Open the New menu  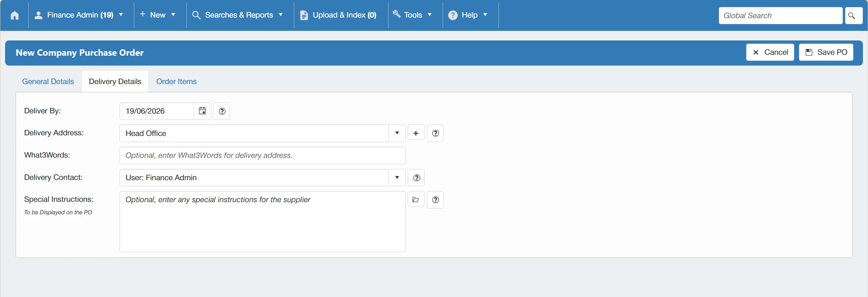point(158,15)
